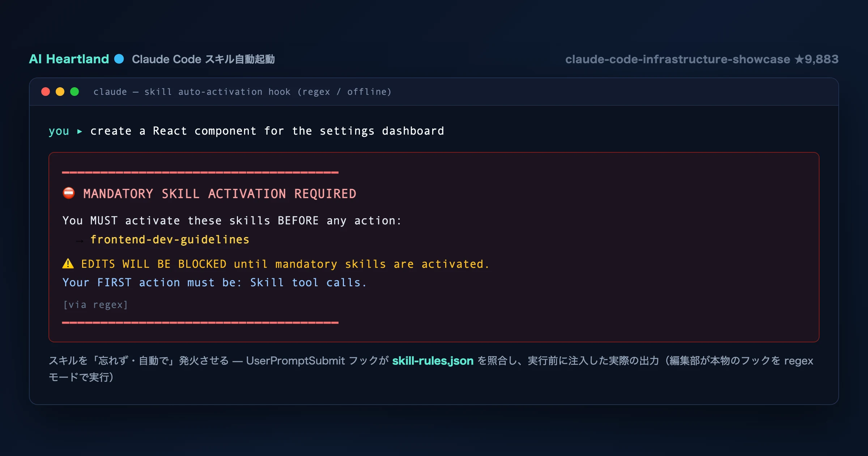Screen dimensions: 868x456
Task: Open the AI Heartland brand link
Action: pos(69,59)
